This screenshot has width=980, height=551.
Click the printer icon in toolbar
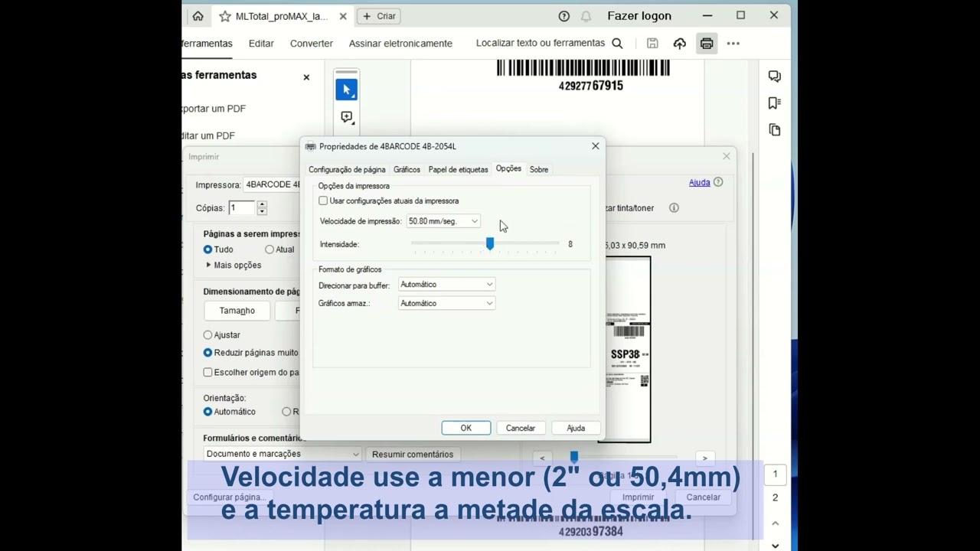707,44
